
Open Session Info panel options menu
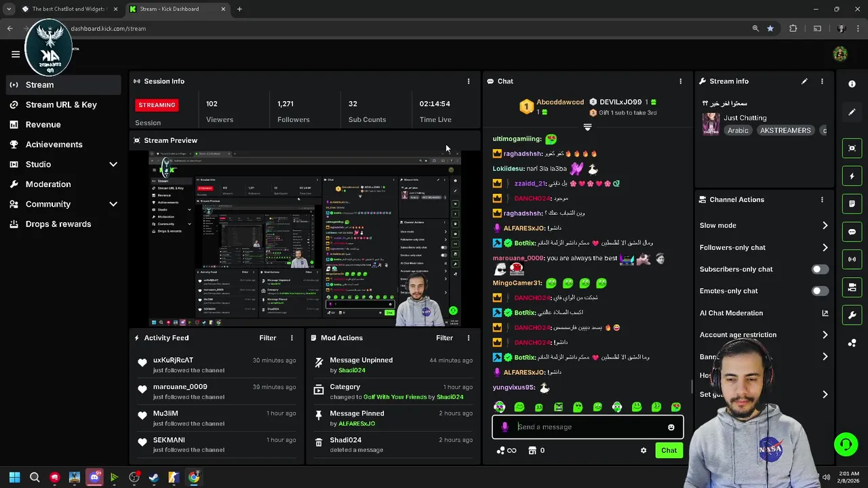(468, 81)
